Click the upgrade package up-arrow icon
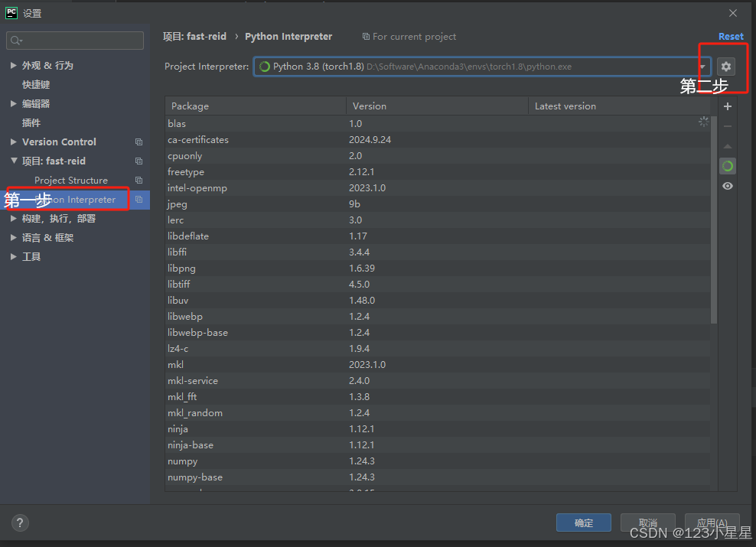The width and height of the screenshot is (756, 547). coord(728,146)
